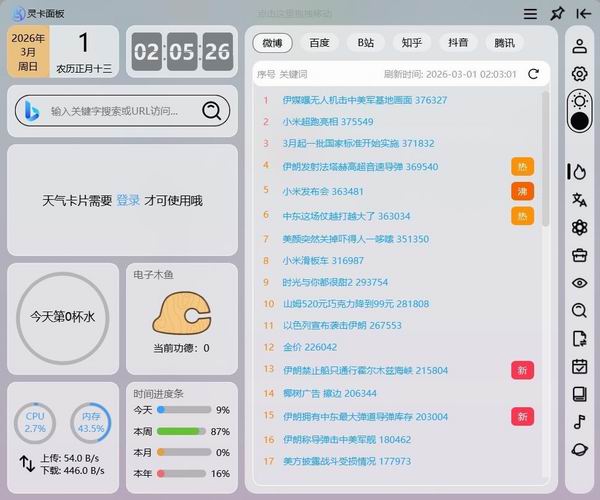Open the user account profile icon
600x500 pixels.
(x=579, y=46)
